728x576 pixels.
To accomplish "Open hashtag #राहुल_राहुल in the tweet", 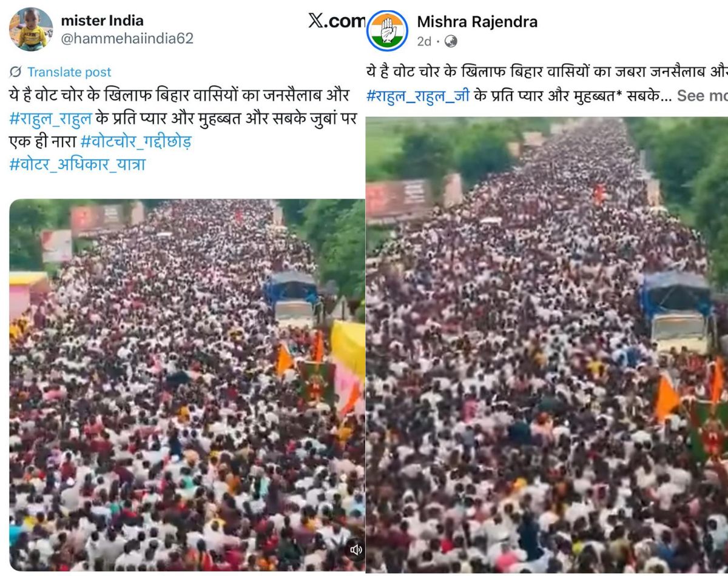I will click(53, 119).
